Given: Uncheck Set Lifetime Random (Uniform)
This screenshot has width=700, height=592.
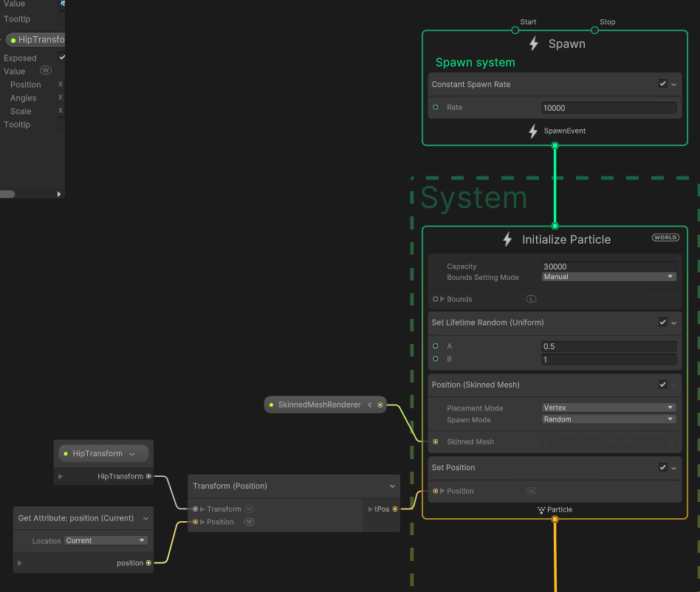Looking at the screenshot, I should 662,323.
